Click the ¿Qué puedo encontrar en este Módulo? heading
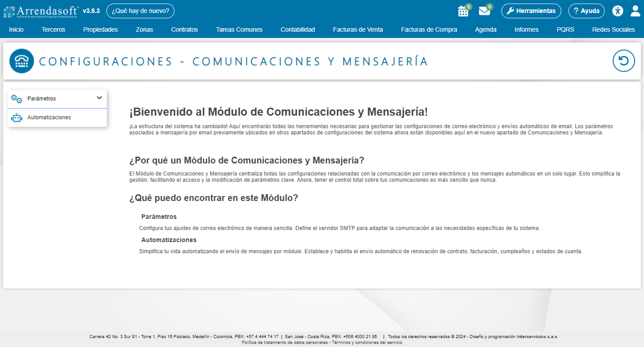Viewport: 644px width, 347px height. coord(214,198)
